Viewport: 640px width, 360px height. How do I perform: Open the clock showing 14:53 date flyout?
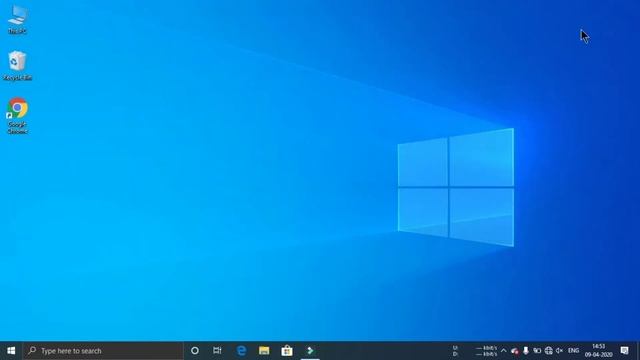tap(598, 351)
